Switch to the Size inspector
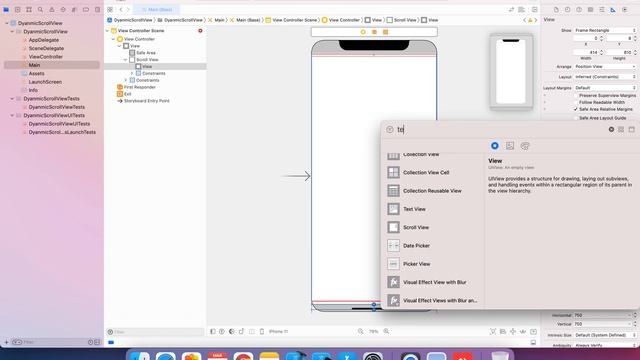Image resolution: width=640 pixels, height=360 pixels. pos(613,9)
